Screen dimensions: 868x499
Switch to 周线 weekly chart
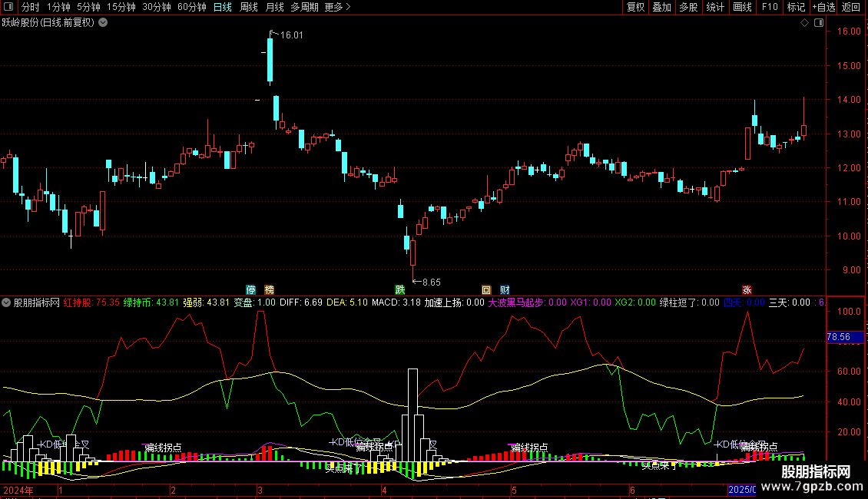click(x=249, y=7)
